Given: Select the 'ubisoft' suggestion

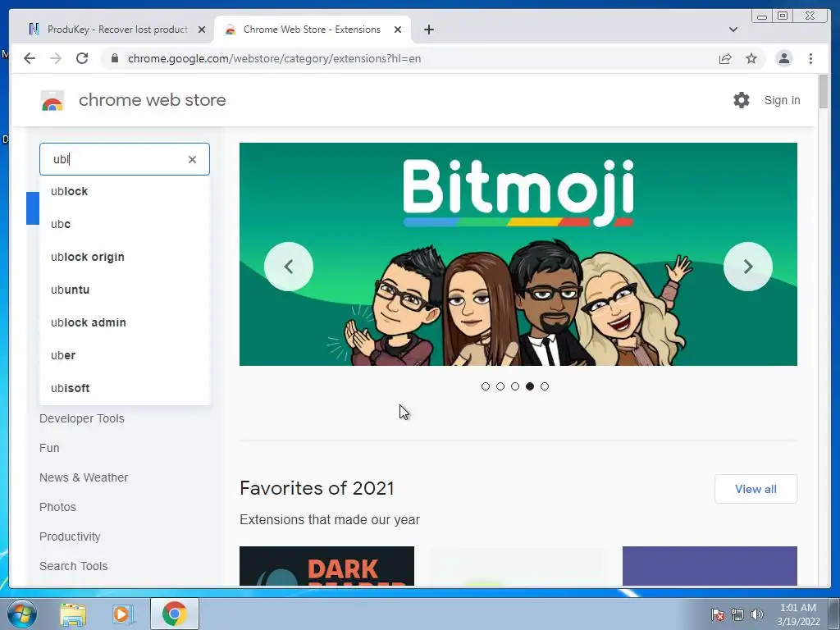Looking at the screenshot, I should click(x=125, y=388).
